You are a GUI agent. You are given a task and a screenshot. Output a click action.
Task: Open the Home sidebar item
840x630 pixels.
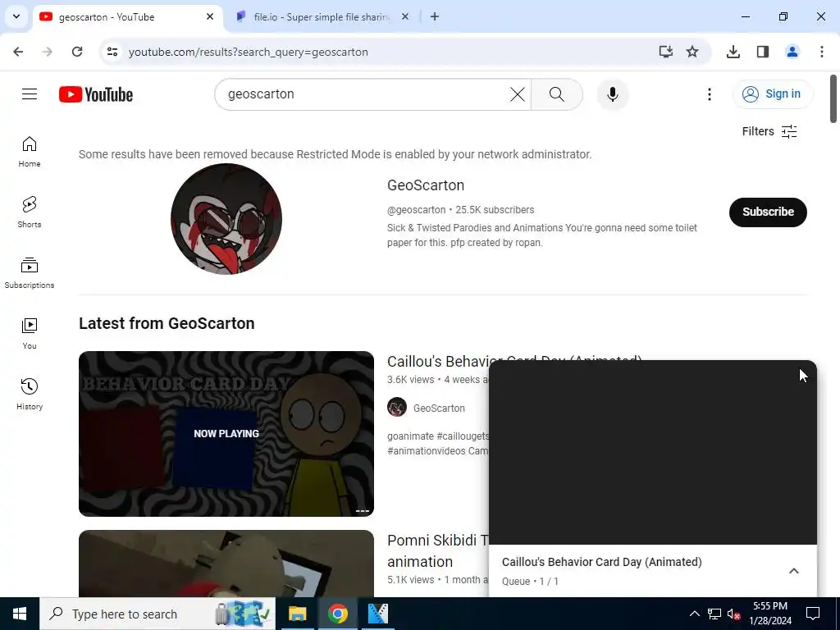point(30,152)
